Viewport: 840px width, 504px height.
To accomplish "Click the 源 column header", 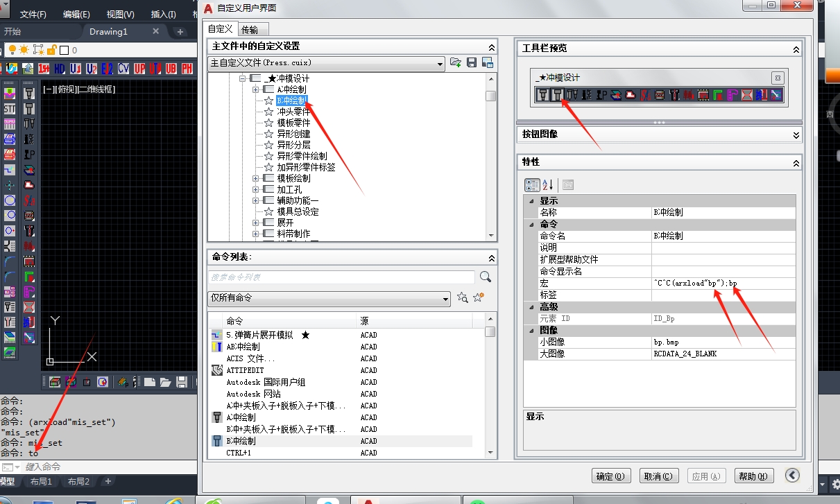I will 415,321.
